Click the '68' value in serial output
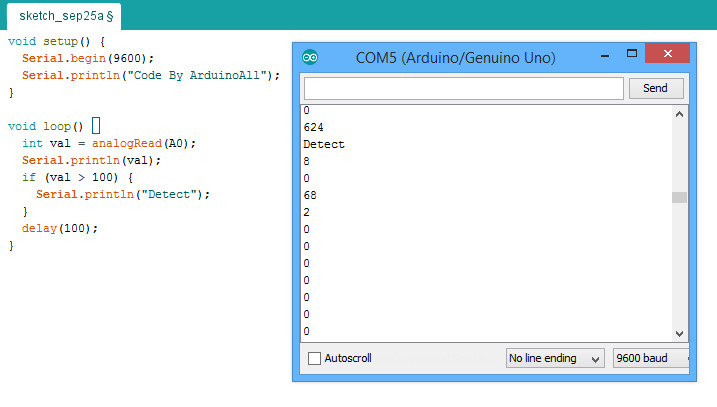The height and width of the screenshot is (407, 717). [x=310, y=195]
